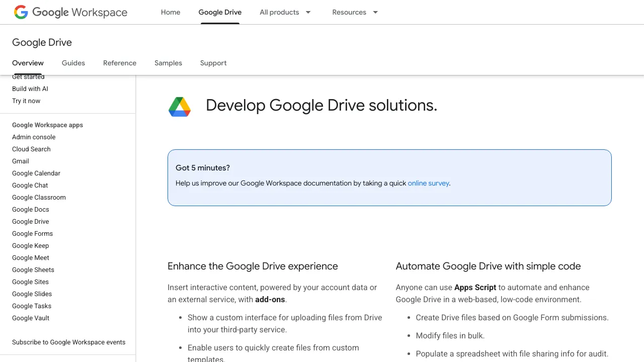The image size is (644, 362).
Task: Click the bold Apps Script text
Action: pyautogui.click(x=475, y=288)
